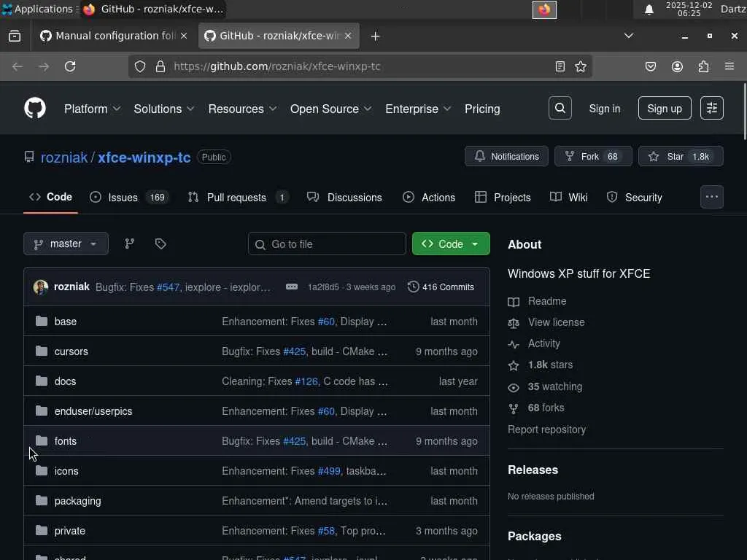List all tabs with chevron button
Image resolution: width=747 pixels, height=560 pixels.
[629, 36]
